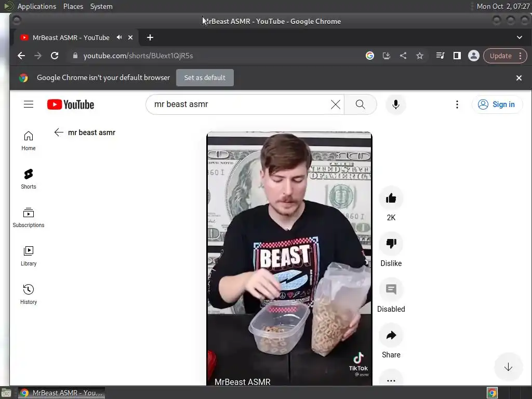Toggle Chrome side panel
532x399 pixels.
(457, 56)
